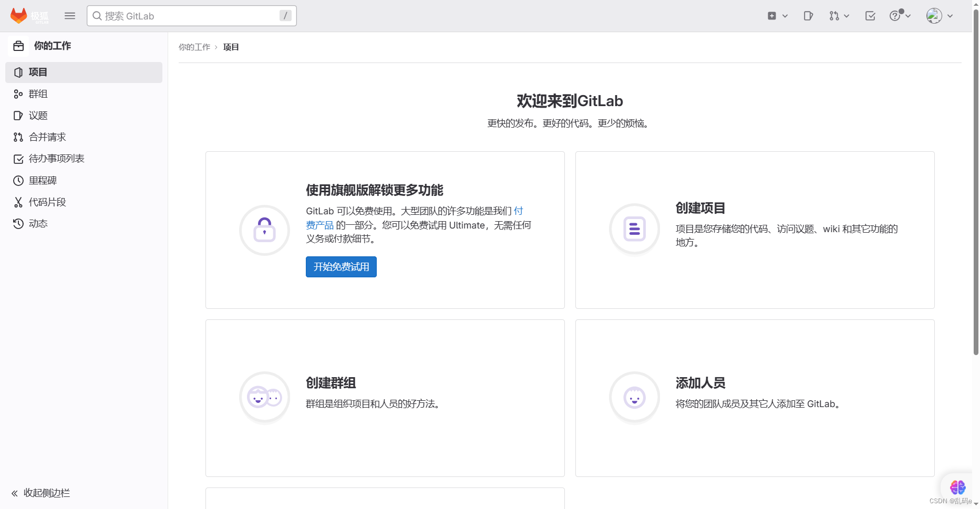Image resolution: width=980 pixels, height=509 pixels.
Task: Click the project document illustration icon
Action: (x=634, y=229)
